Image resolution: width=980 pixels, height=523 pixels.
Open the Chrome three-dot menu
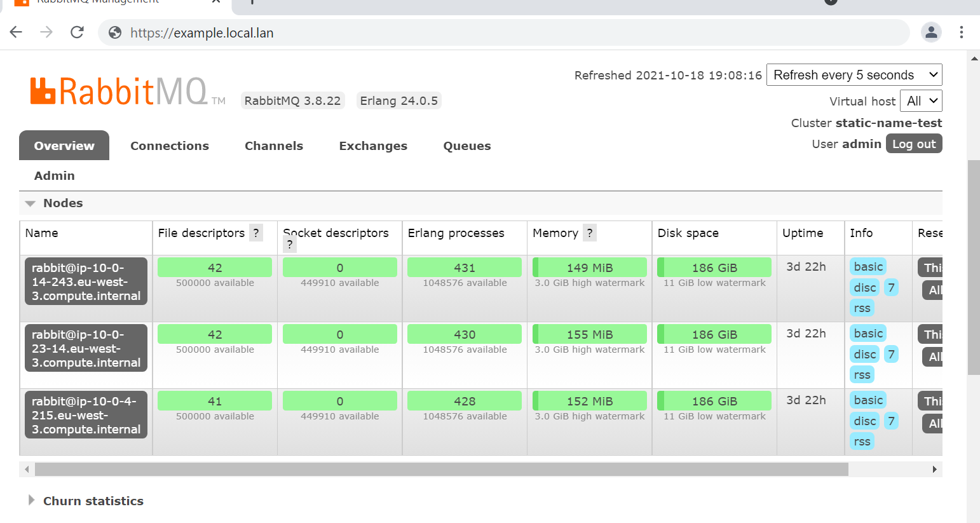pos(962,32)
